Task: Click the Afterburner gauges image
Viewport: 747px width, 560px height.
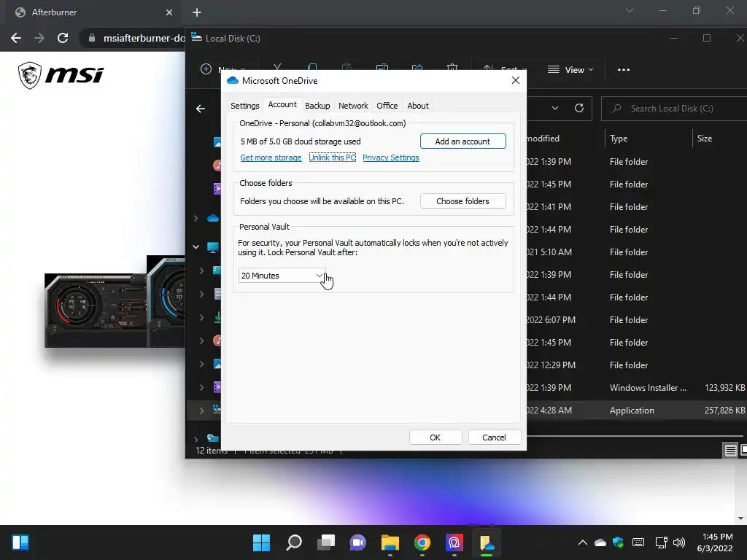Action: pyautogui.click(x=115, y=301)
